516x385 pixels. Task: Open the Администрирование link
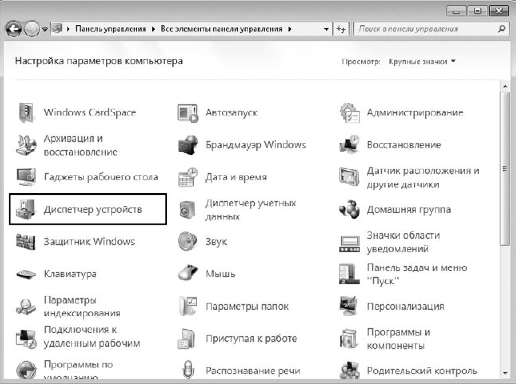pos(415,113)
